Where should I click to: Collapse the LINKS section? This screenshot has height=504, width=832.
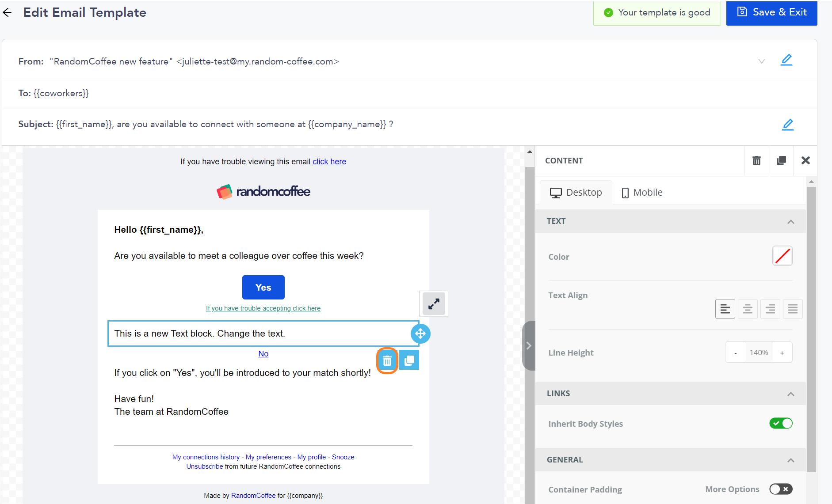tap(790, 394)
